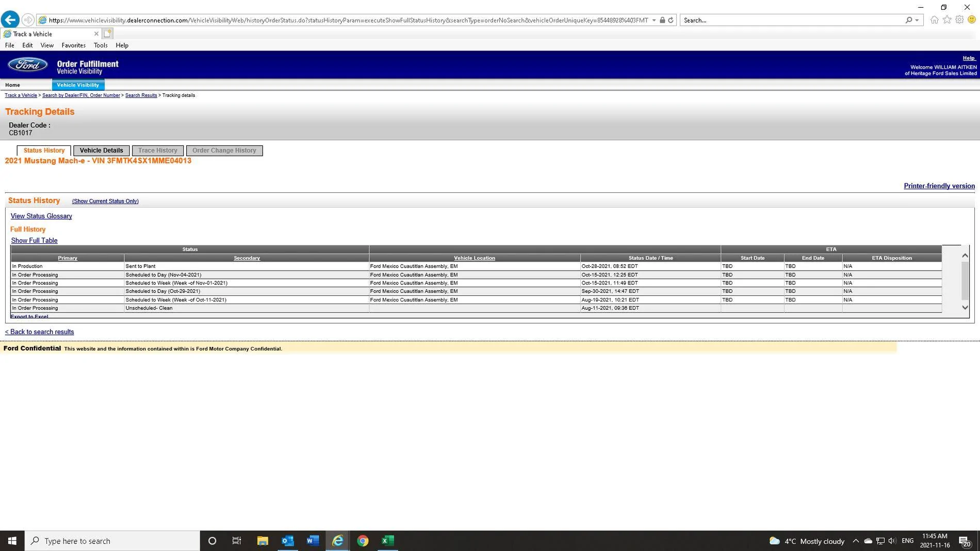Click the table scrollbar up arrow
Image resolution: width=980 pixels, height=551 pixels.
pyautogui.click(x=965, y=256)
